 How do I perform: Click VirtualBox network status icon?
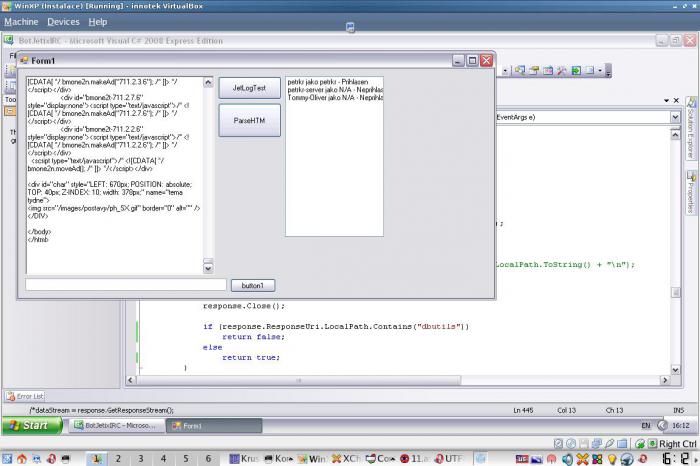[x=596, y=444]
